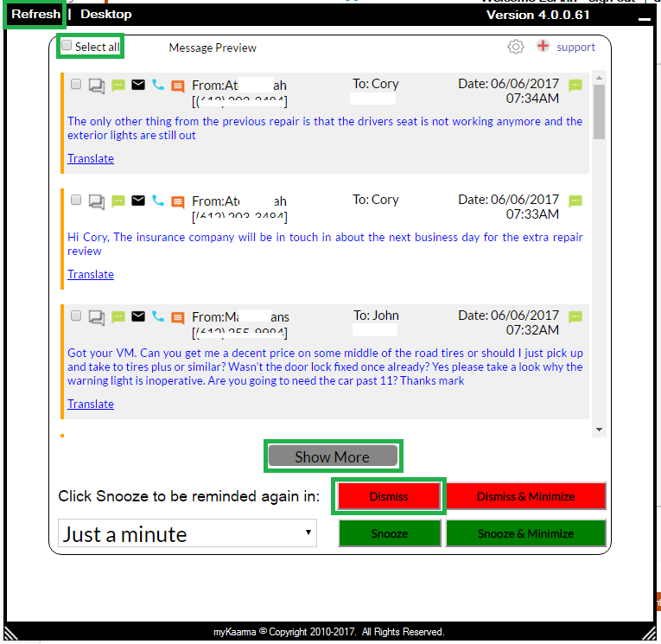The height and width of the screenshot is (644, 661).
Task: Open the settings gear icon
Action: coord(515,47)
